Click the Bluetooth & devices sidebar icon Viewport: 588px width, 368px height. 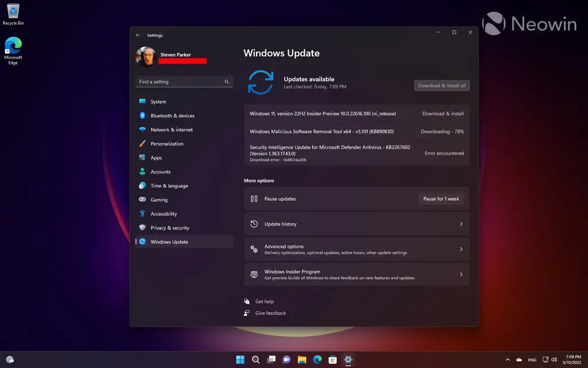[142, 116]
